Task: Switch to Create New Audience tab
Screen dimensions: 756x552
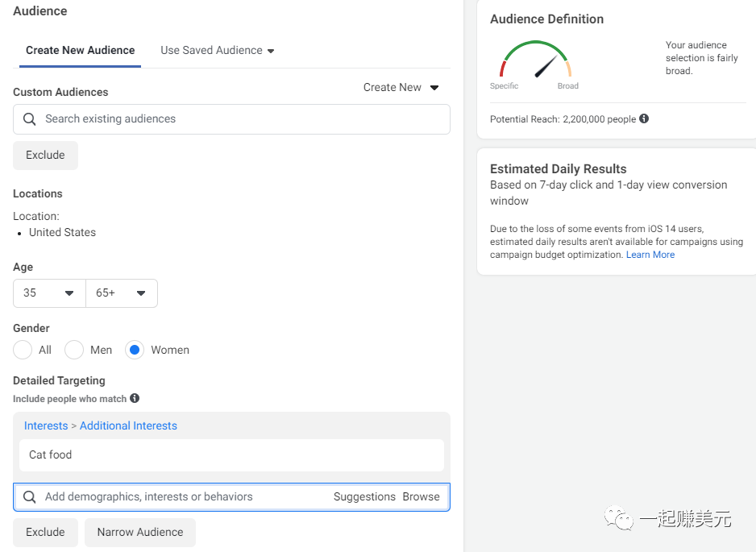Action: click(80, 50)
